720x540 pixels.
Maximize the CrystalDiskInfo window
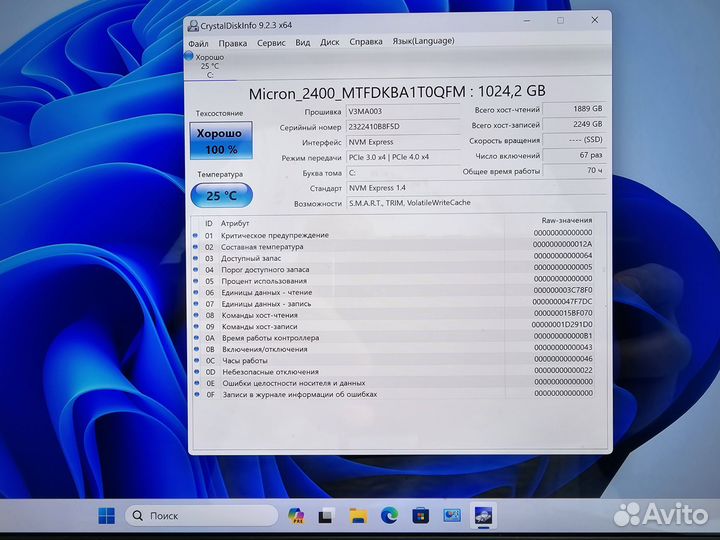560,20
